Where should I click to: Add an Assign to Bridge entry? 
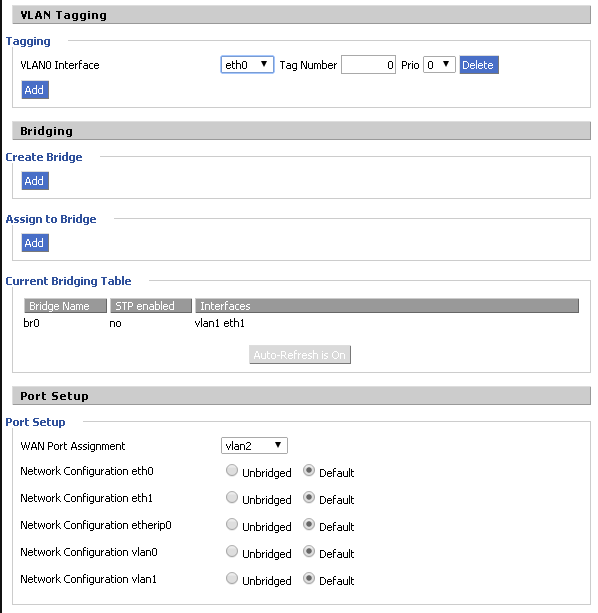pyautogui.click(x=35, y=243)
